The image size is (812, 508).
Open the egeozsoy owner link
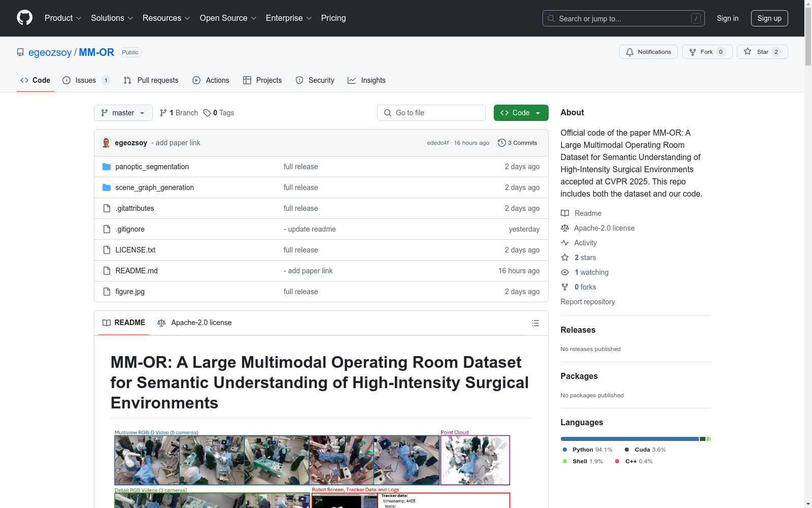tap(50, 52)
